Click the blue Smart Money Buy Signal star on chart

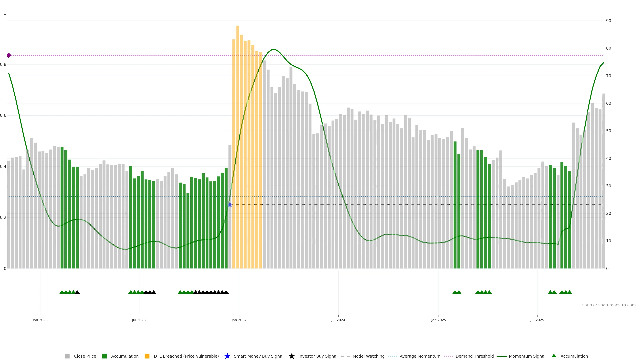[230, 205]
